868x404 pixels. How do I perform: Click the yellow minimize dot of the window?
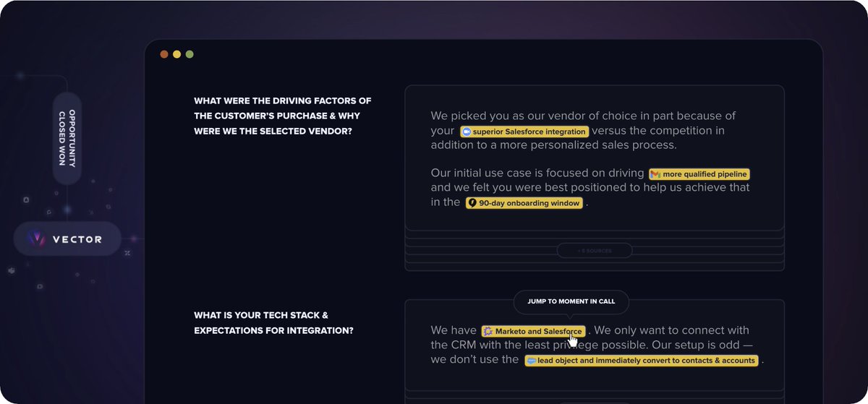176,54
